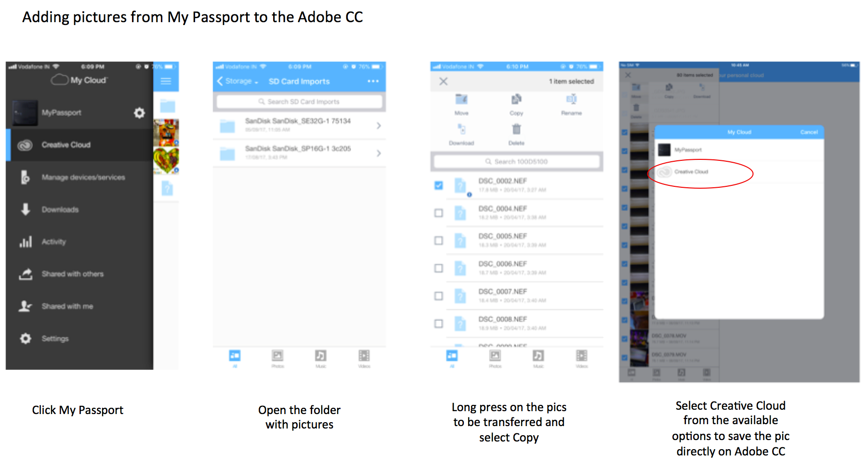Choose the Move action icon
Screen dimensions: 868x467
461,99
